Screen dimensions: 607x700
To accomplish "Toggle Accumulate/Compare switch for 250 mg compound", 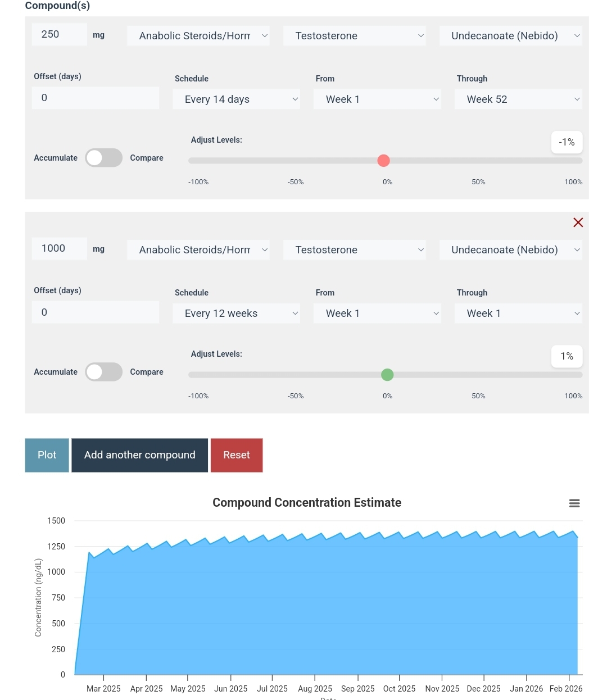I will [x=103, y=158].
